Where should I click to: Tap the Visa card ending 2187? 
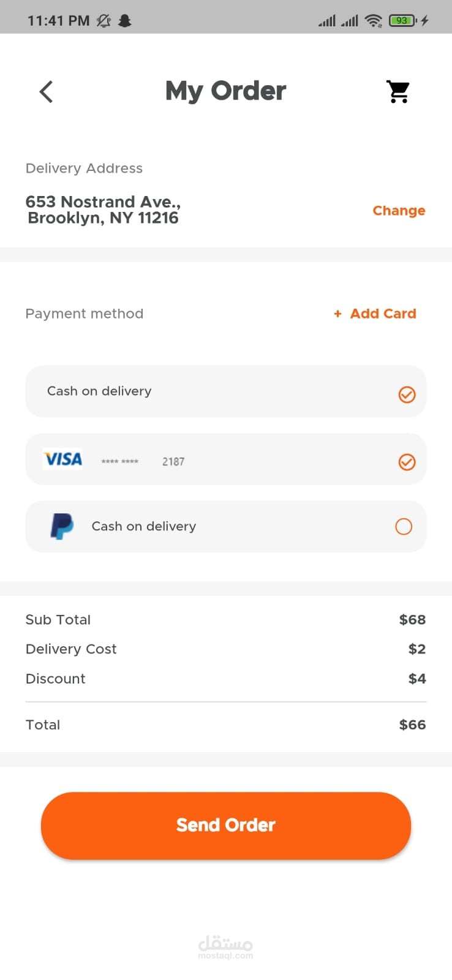click(173, 462)
